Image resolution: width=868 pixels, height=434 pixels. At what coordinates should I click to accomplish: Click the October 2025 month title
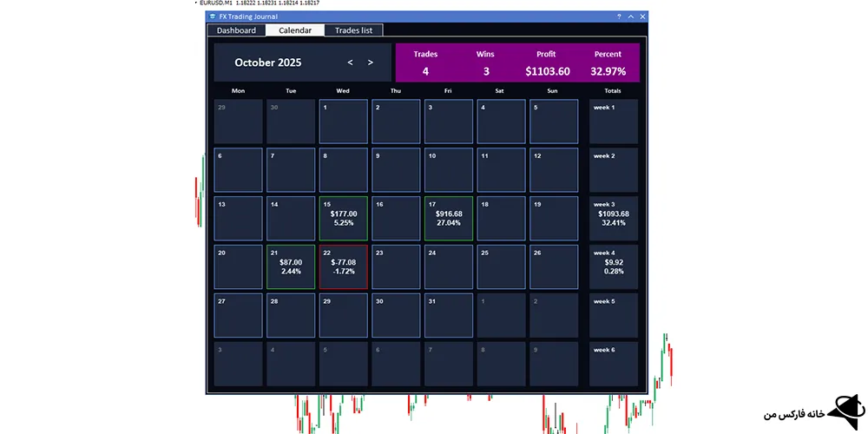(267, 62)
